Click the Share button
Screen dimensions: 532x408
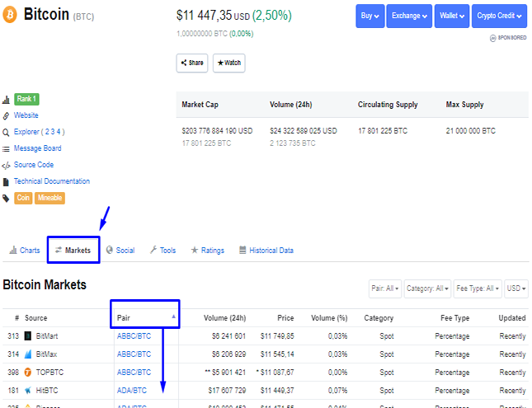point(192,63)
